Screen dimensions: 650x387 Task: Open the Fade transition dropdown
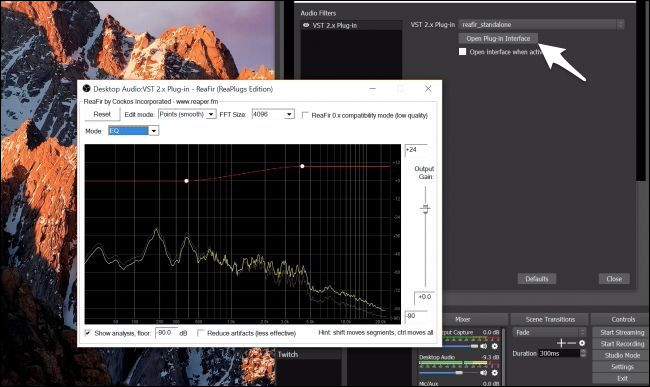pos(549,332)
